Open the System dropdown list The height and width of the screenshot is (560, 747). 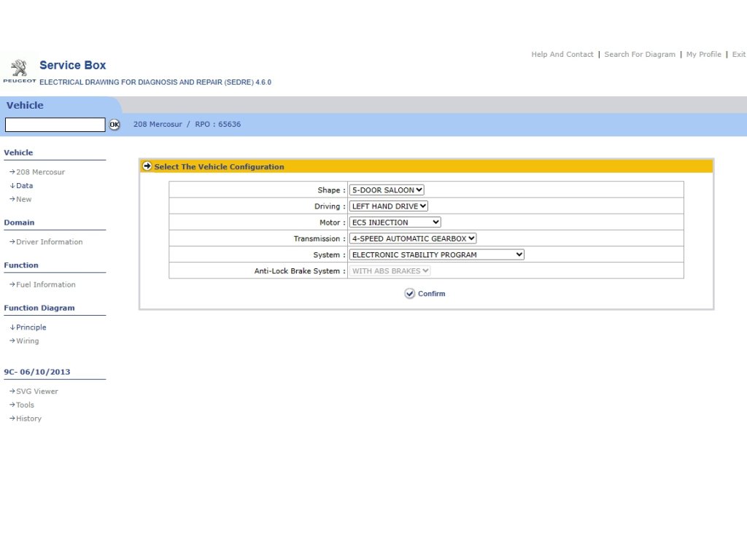[436, 254]
